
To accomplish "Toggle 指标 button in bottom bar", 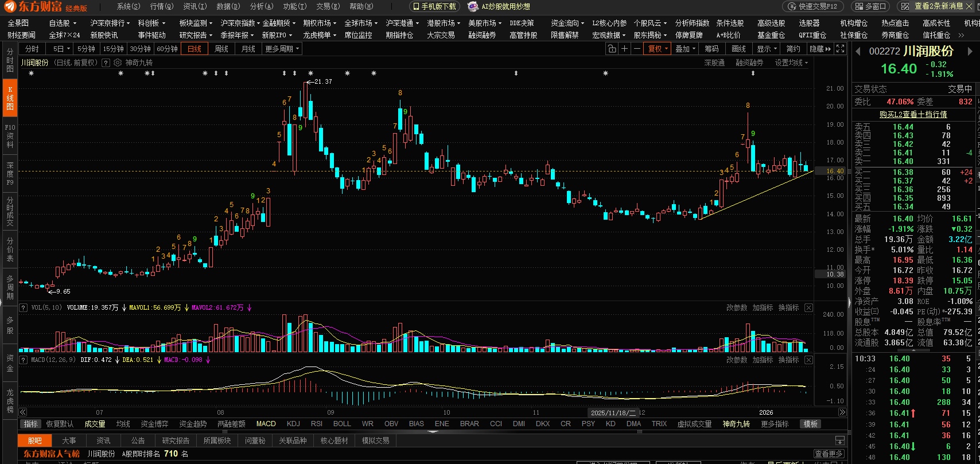I will coord(31,424).
